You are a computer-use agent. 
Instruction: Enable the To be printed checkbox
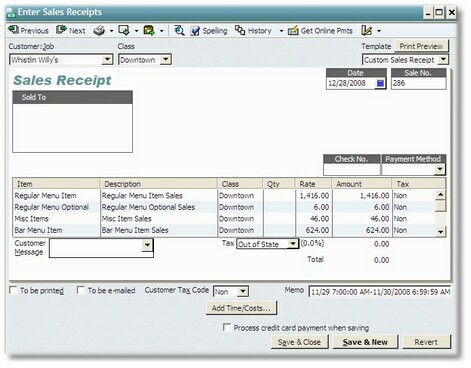pos(13,290)
